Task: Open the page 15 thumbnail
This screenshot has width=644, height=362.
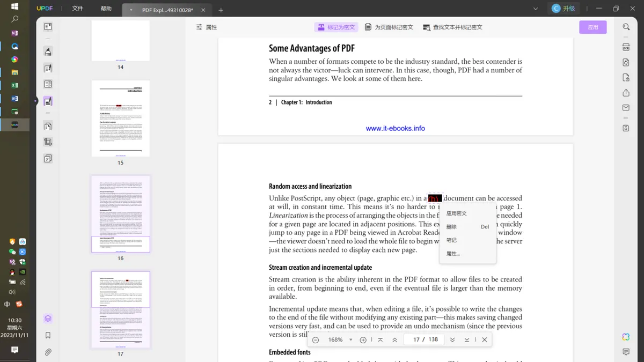Action: 120,119
